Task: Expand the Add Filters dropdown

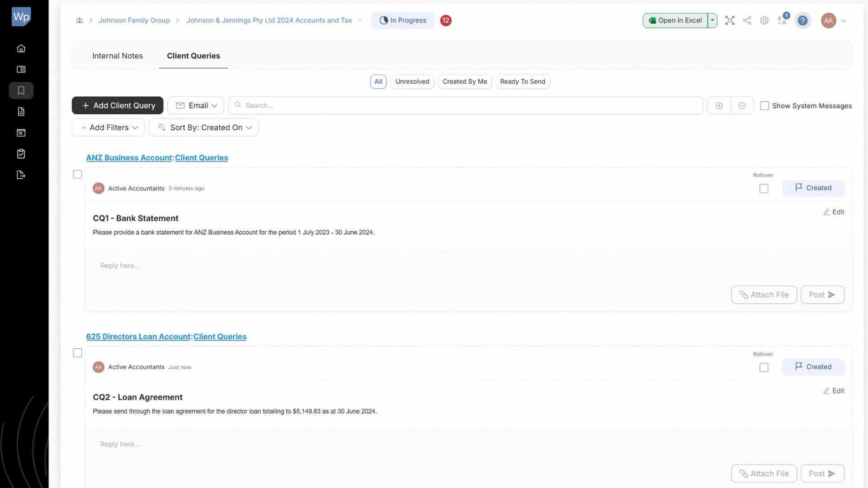Action: (x=108, y=127)
